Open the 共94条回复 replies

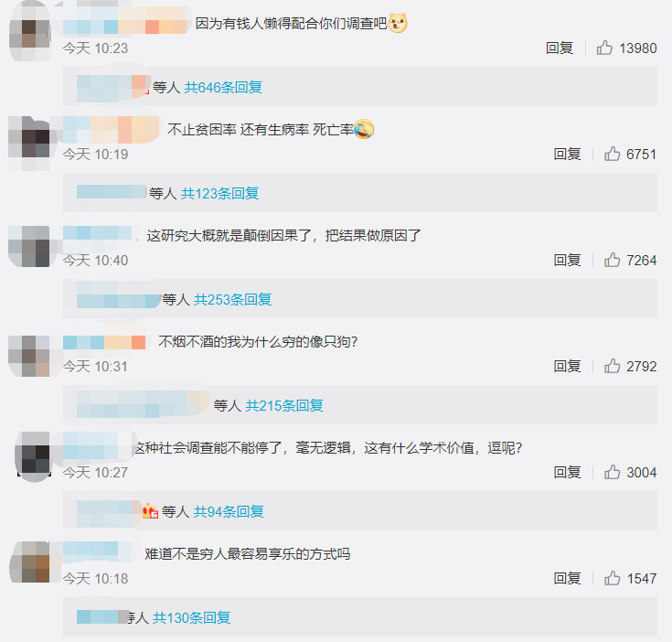[x=229, y=511]
